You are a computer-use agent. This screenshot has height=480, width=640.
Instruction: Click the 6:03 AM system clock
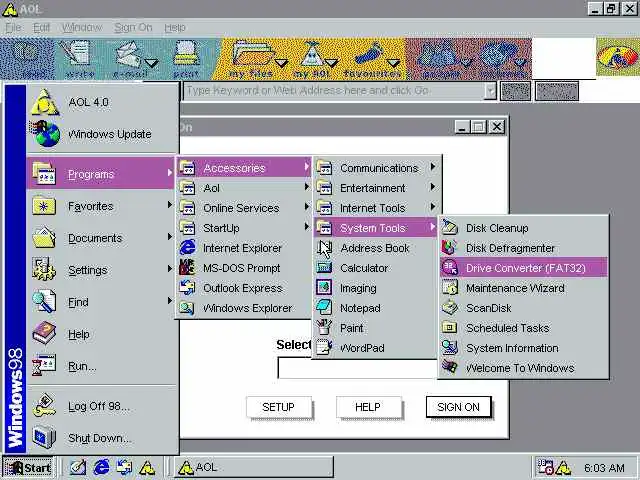(x=604, y=468)
